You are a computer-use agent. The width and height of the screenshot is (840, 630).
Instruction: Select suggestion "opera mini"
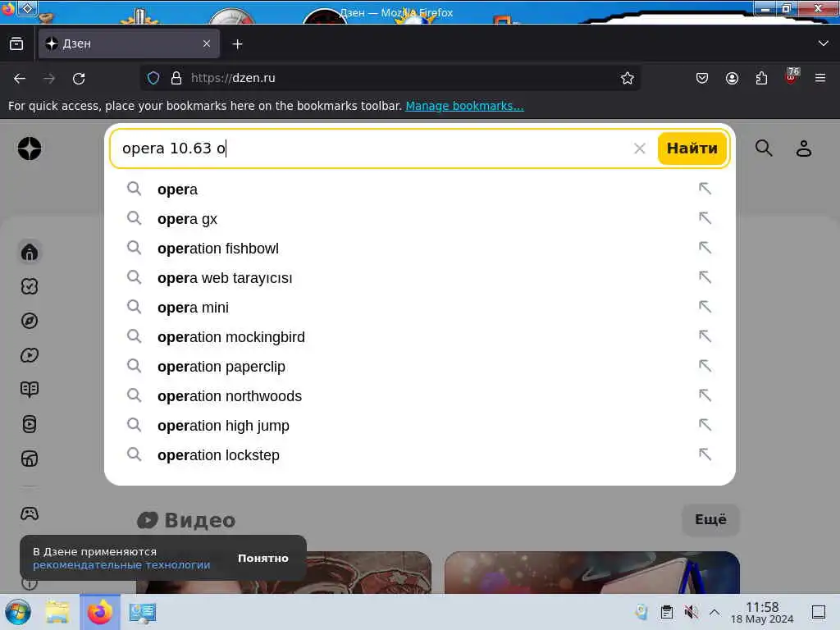tap(419, 307)
